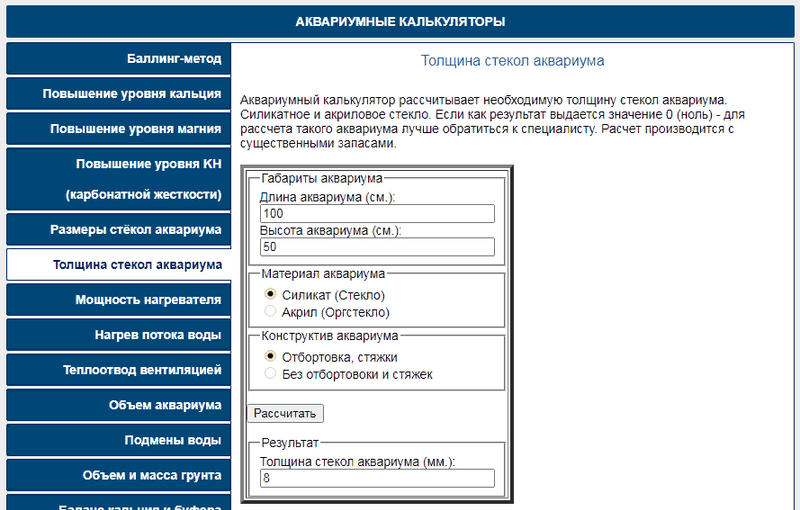800x510 pixels.
Task: Click the Высота аквариума (см.) label
Action: click(x=331, y=231)
